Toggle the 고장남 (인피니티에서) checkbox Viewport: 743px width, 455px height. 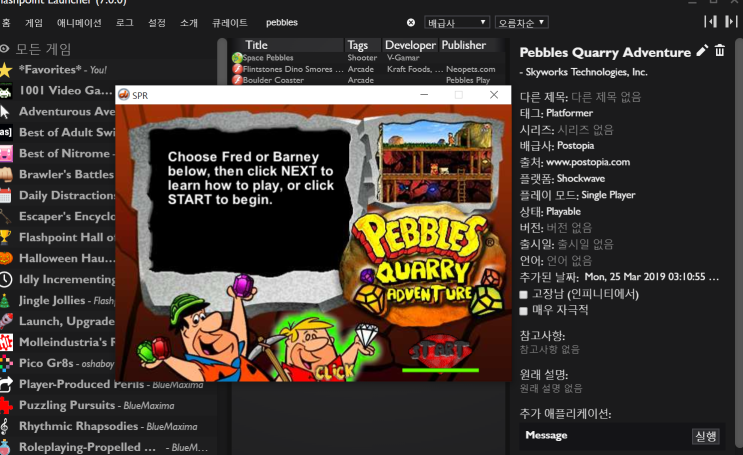tap(523, 295)
